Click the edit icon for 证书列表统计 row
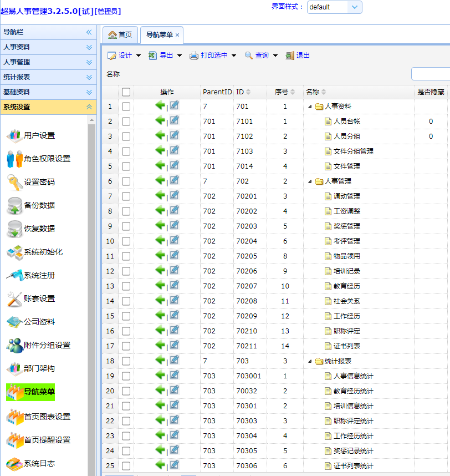The height and width of the screenshot is (476, 450). point(175,465)
